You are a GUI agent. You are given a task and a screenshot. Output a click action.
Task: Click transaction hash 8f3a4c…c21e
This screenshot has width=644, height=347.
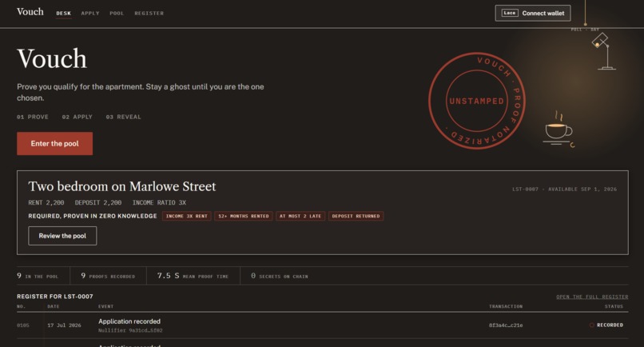[x=506, y=325]
